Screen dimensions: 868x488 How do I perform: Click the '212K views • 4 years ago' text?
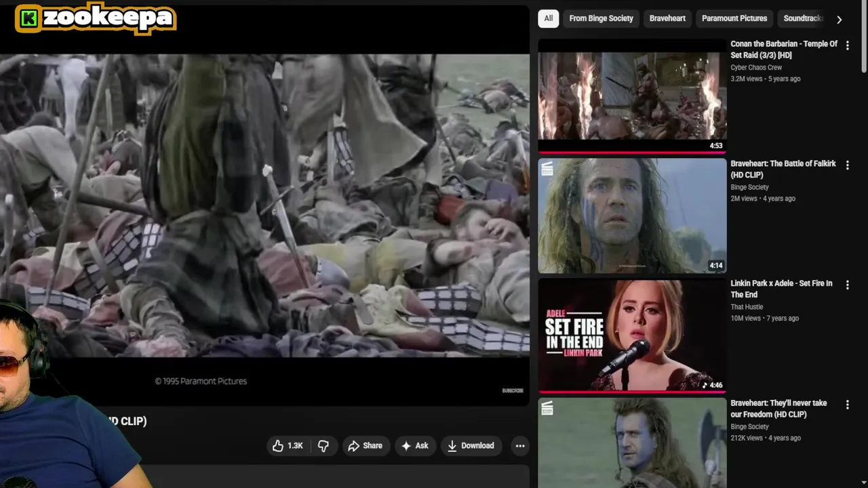coord(766,438)
